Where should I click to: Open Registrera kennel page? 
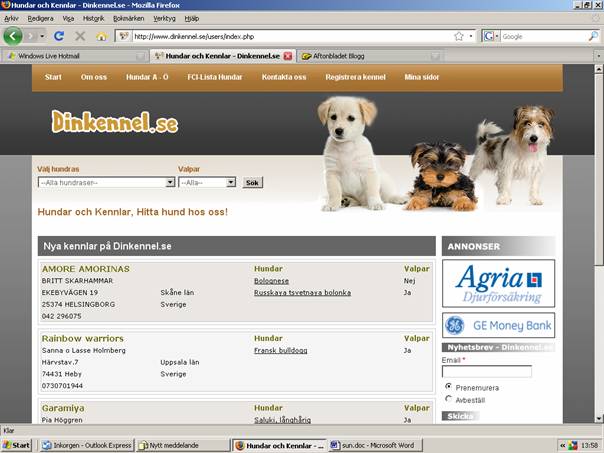click(x=355, y=77)
